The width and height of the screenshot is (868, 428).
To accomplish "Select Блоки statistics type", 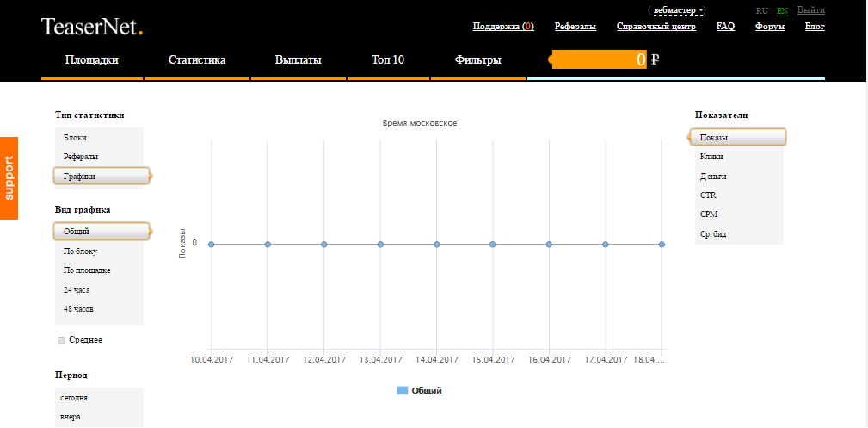I will [75, 138].
